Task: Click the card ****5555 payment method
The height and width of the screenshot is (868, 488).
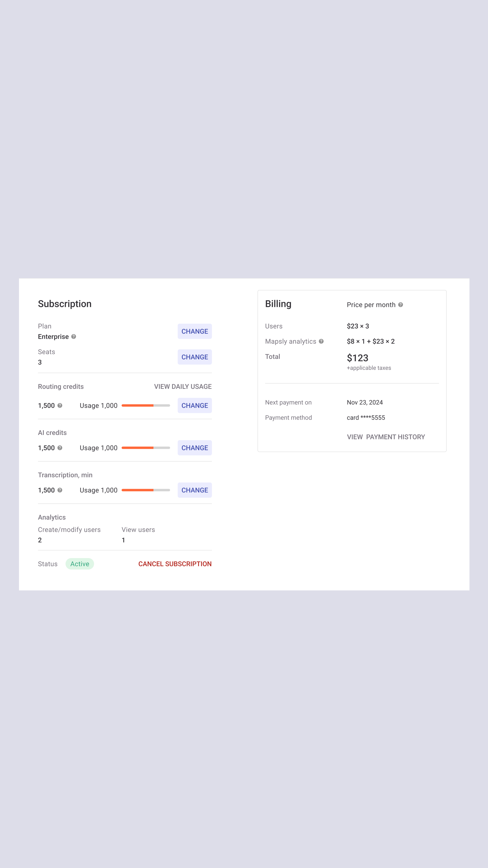Action: [x=366, y=417]
